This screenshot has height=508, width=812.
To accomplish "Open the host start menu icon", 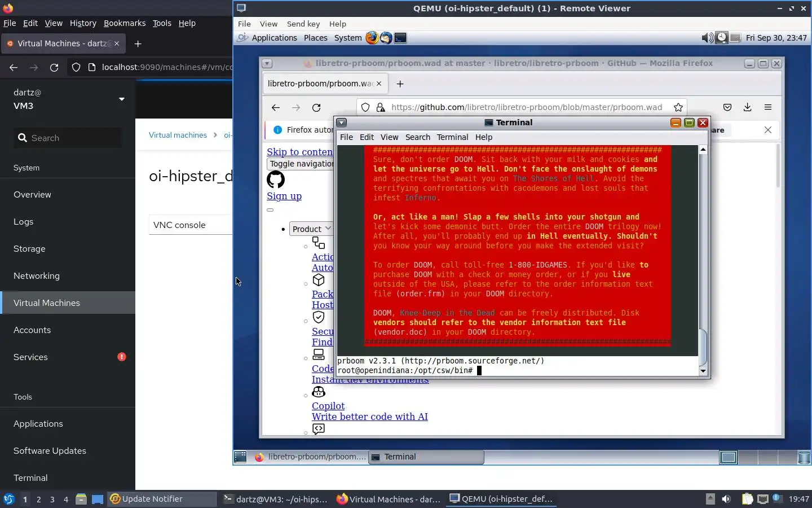I will tap(8, 499).
